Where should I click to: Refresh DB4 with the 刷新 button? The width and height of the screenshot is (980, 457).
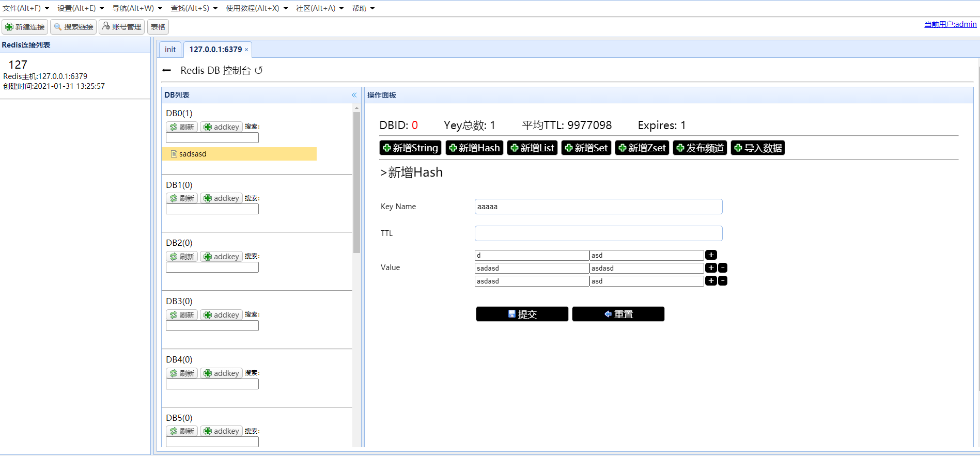point(182,373)
